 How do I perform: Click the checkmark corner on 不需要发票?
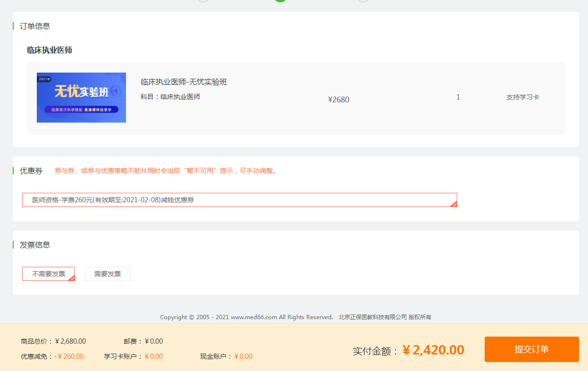72,278
